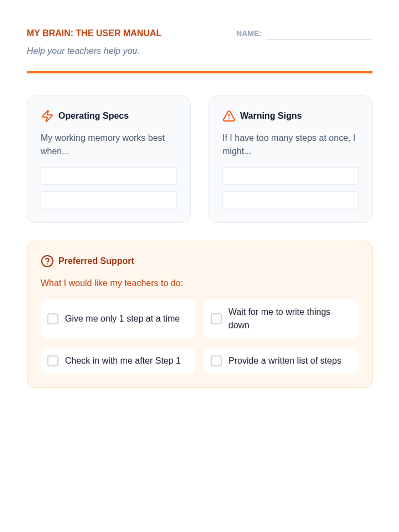Click the 'Warning Signs' heading
Viewport: 399px width, 532px height.
tap(271, 116)
